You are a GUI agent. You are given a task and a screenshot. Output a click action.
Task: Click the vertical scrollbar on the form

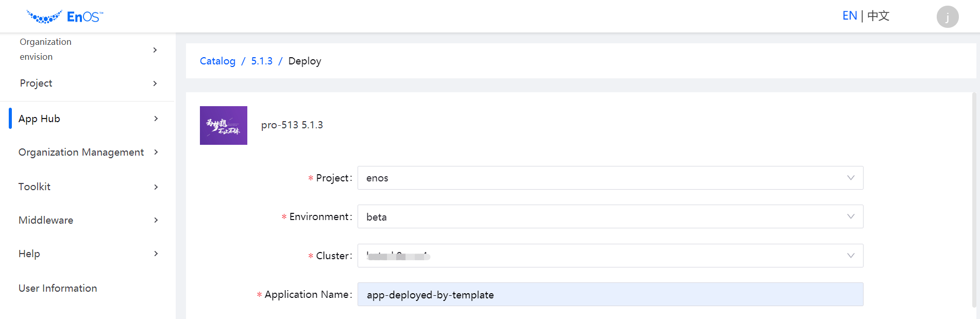974,201
